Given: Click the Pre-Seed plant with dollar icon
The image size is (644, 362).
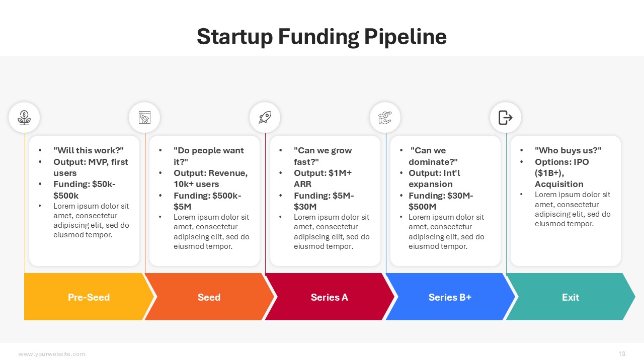Looking at the screenshot, I should point(24,118).
